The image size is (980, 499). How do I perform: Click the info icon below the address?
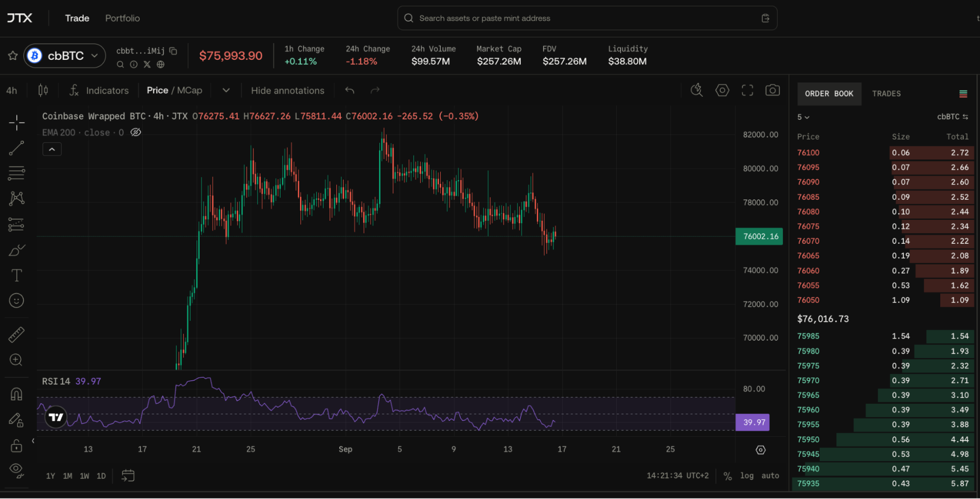[133, 64]
